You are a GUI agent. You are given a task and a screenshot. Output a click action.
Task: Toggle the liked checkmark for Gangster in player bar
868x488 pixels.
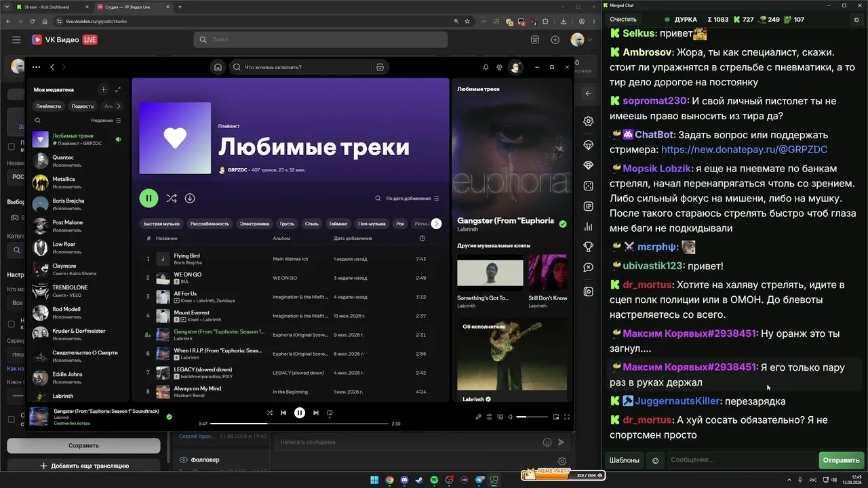point(169,417)
